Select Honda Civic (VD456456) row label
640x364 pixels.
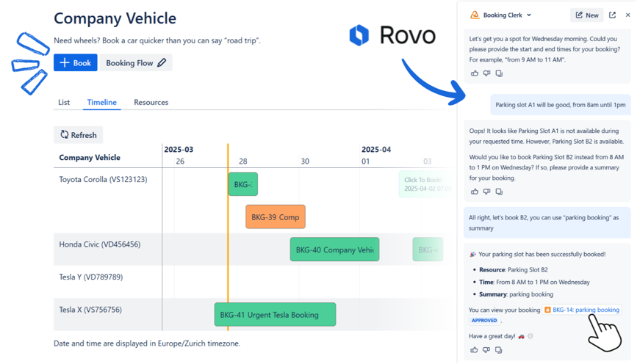tap(100, 244)
